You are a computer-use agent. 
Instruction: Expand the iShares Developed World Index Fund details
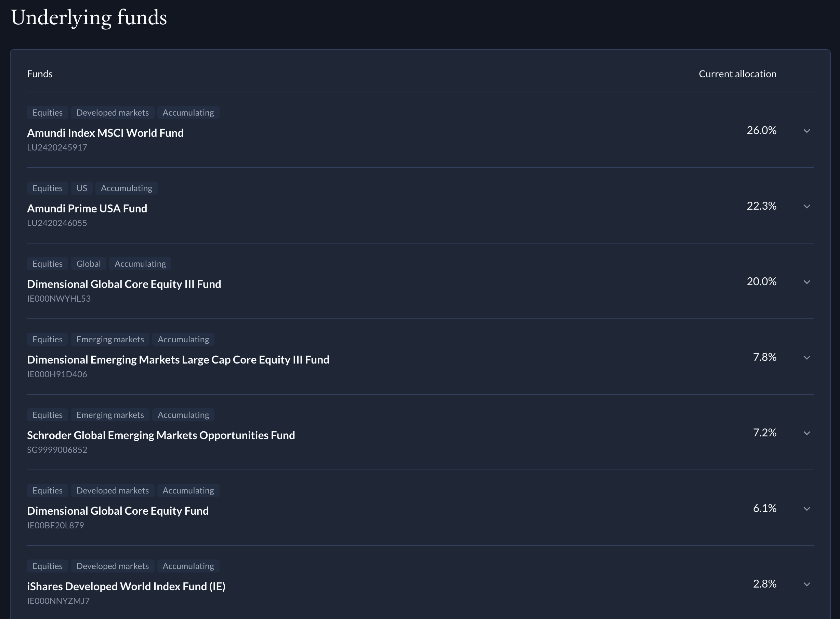click(x=807, y=584)
